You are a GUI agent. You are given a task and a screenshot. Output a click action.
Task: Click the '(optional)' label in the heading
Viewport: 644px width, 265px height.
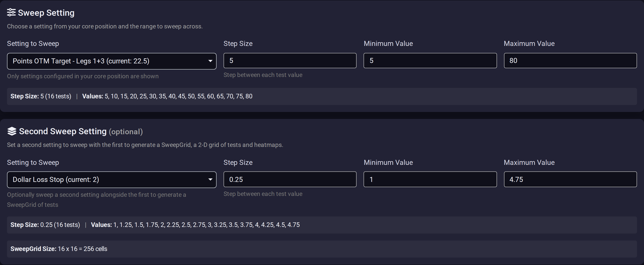[x=126, y=132]
